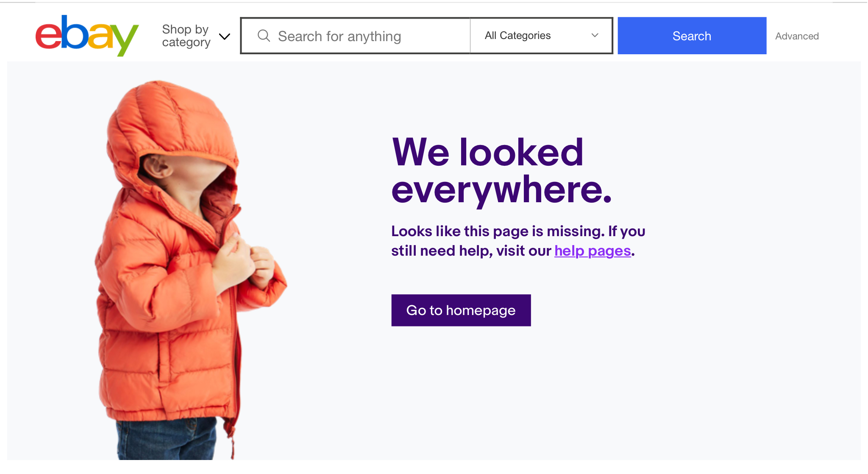The width and height of the screenshot is (868, 474).
Task: Click the eBay logo
Action: coord(87,36)
